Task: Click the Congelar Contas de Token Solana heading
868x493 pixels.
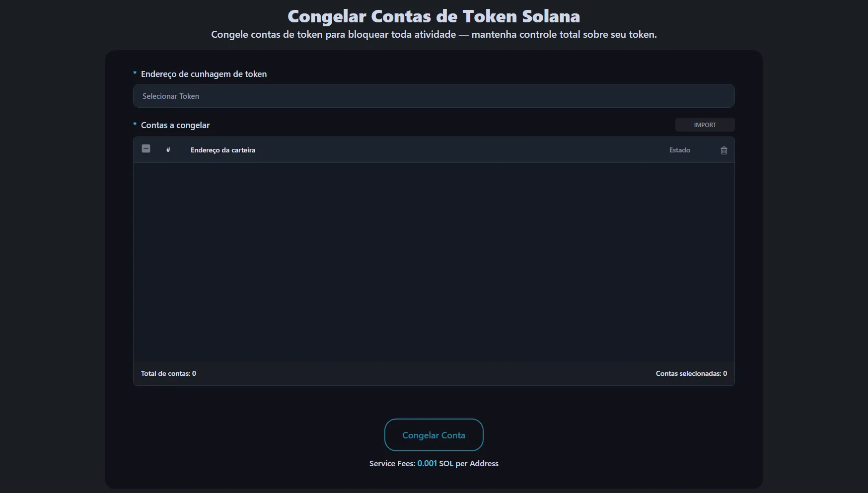Action: point(434,16)
